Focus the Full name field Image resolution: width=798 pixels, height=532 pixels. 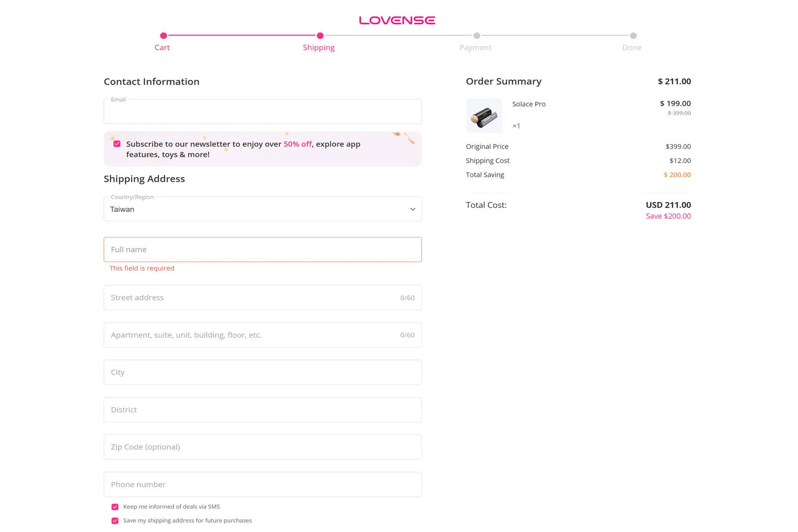262,249
